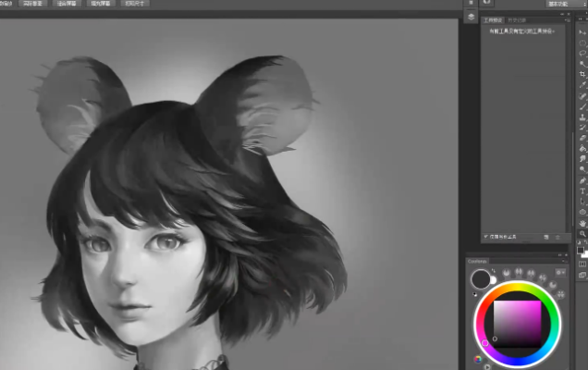Select the Eyedropper tool

(x=582, y=85)
